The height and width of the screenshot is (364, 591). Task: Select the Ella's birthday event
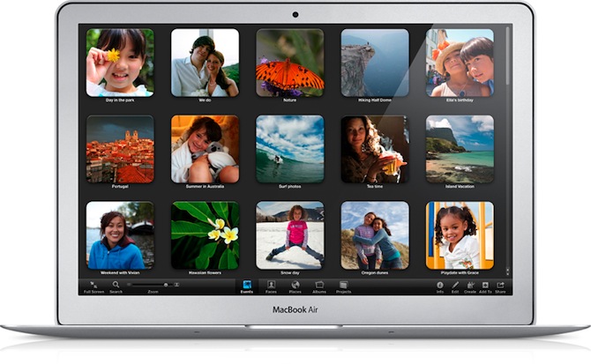[460, 63]
